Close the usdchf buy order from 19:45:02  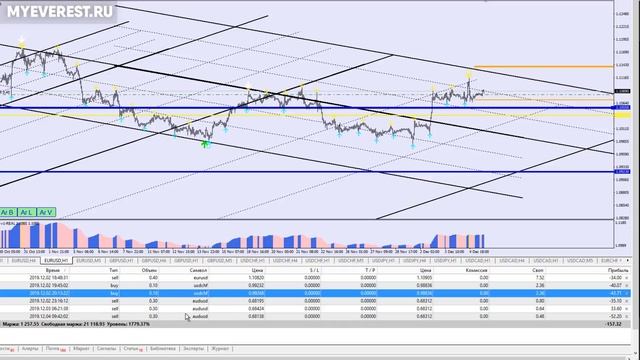coord(627,286)
